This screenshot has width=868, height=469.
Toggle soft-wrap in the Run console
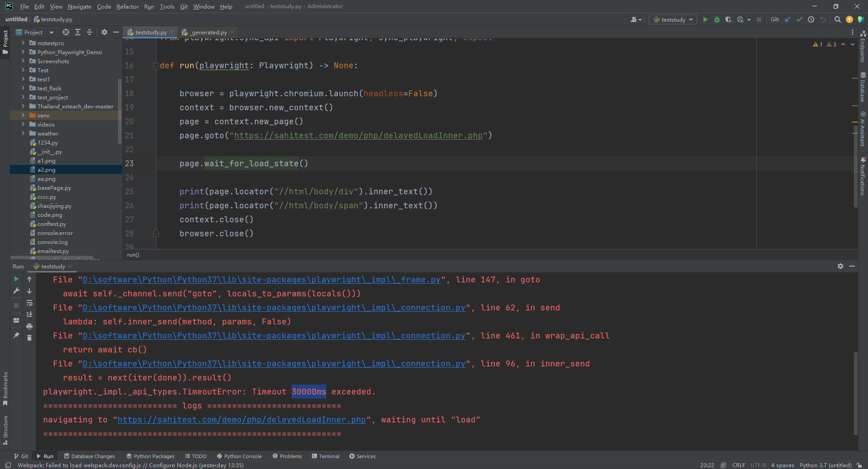pos(29,303)
